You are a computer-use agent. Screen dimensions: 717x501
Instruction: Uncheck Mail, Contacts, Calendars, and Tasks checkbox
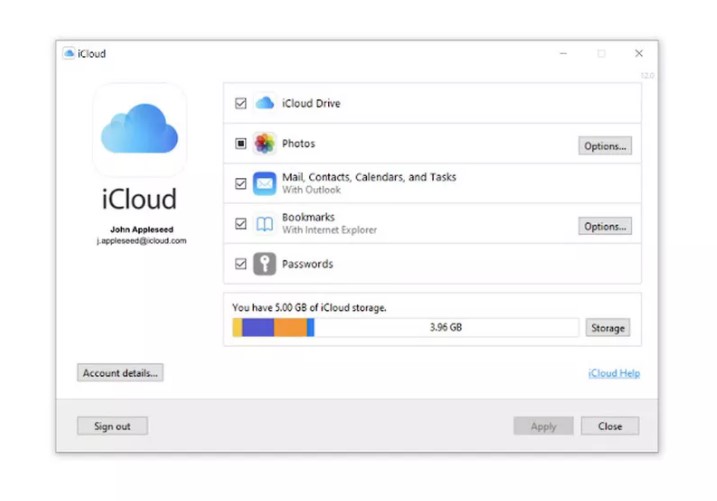click(x=241, y=183)
